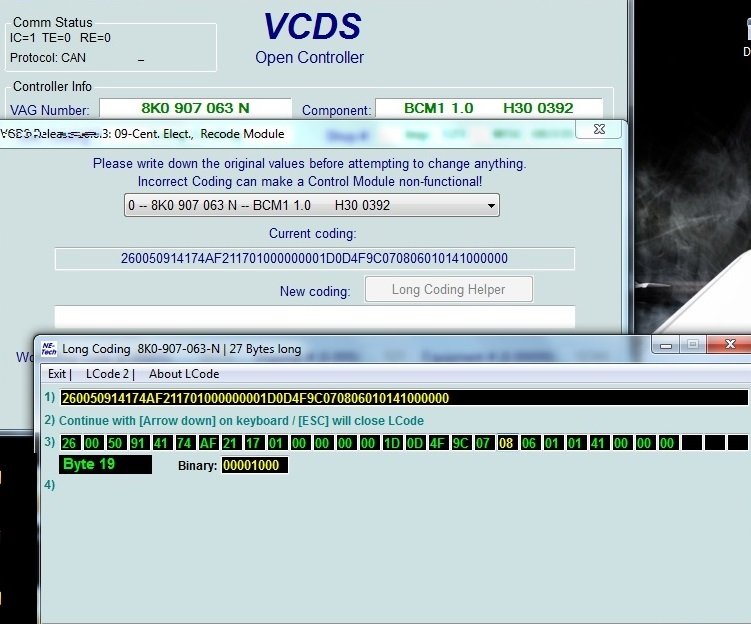
Task: Select the byte 21 cell
Action: 230,443
